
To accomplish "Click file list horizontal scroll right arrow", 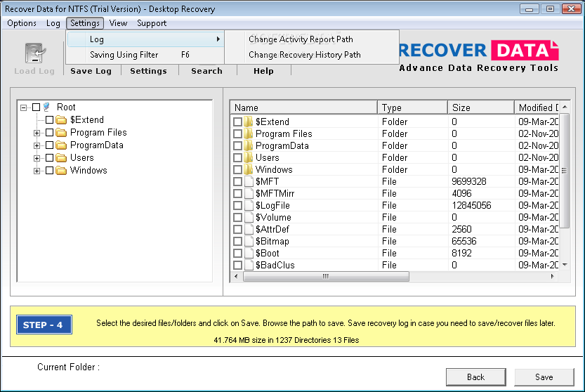I will 553,277.
